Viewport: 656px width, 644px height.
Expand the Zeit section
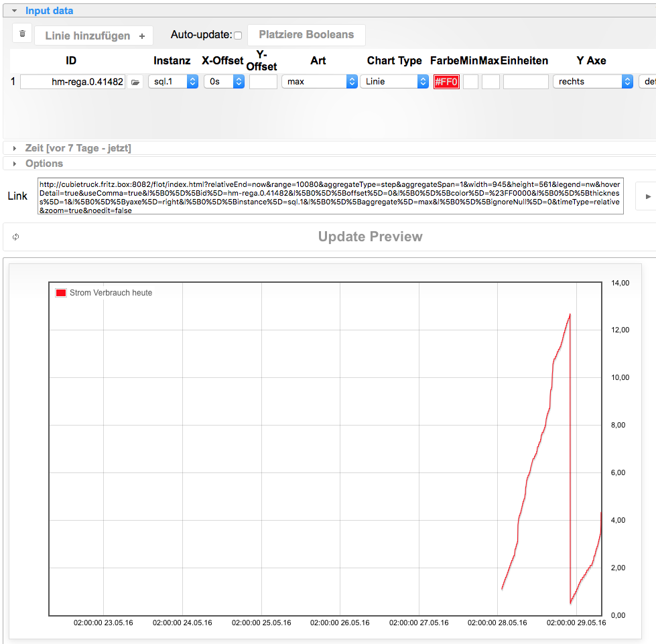(15, 148)
